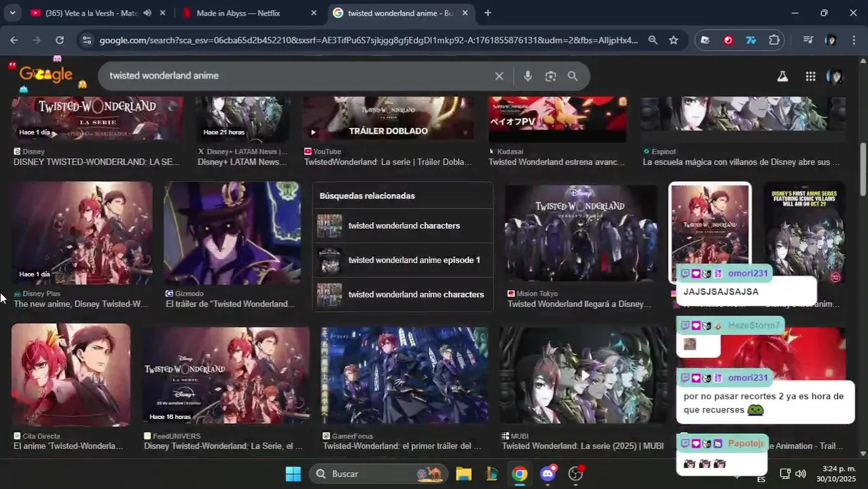Image resolution: width=868 pixels, height=489 pixels.
Task: Open the volume control in the tray
Action: pos(800,473)
